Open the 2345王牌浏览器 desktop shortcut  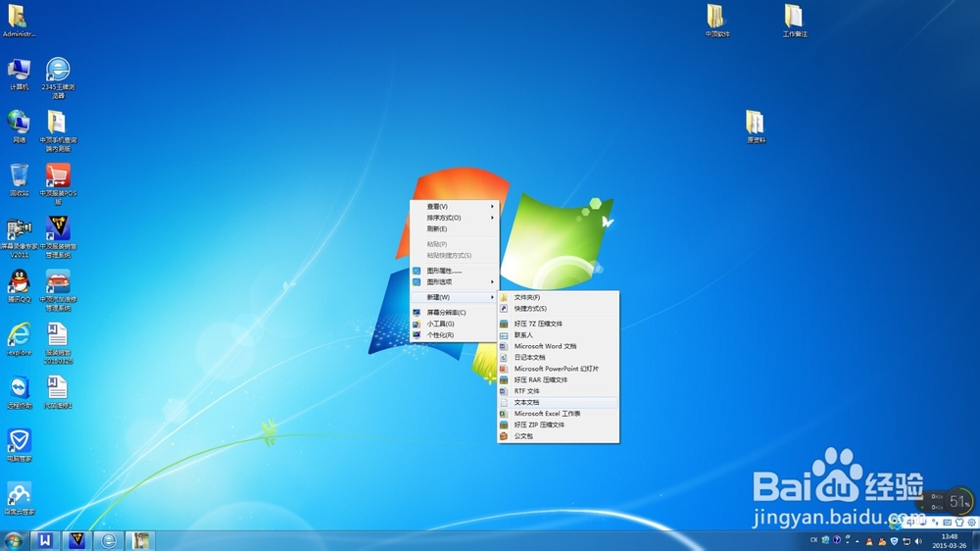point(58,77)
